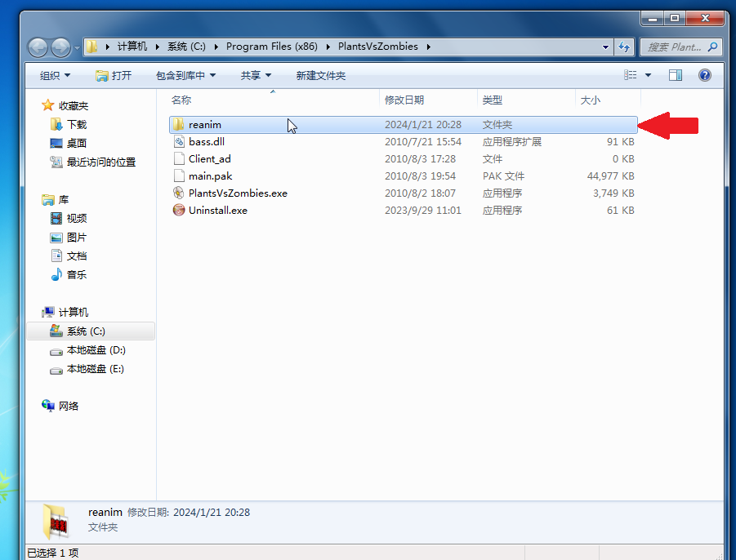The image size is (736, 560).
Task: Click PlantsVsZombies breadcrumb in address bar
Action: pyautogui.click(x=378, y=47)
